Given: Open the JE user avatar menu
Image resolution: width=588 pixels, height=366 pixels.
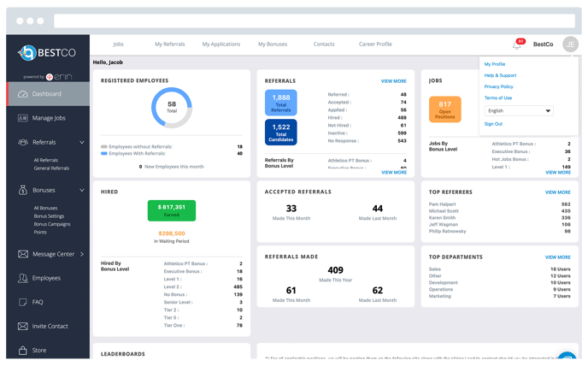Looking at the screenshot, I should [x=570, y=44].
